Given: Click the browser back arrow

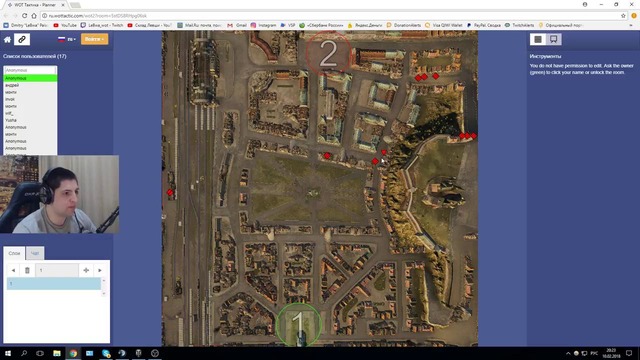Looking at the screenshot, I should point(6,16).
